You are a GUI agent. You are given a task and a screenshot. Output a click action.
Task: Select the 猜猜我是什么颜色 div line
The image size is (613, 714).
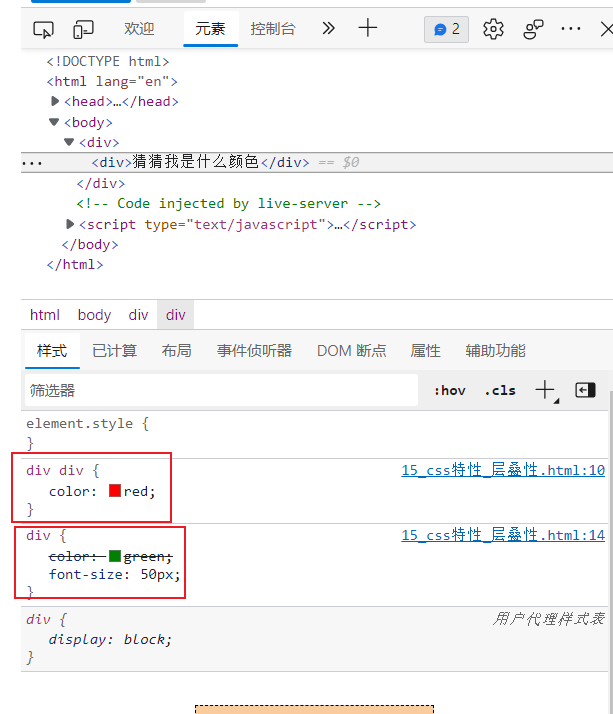[x=200, y=162]
